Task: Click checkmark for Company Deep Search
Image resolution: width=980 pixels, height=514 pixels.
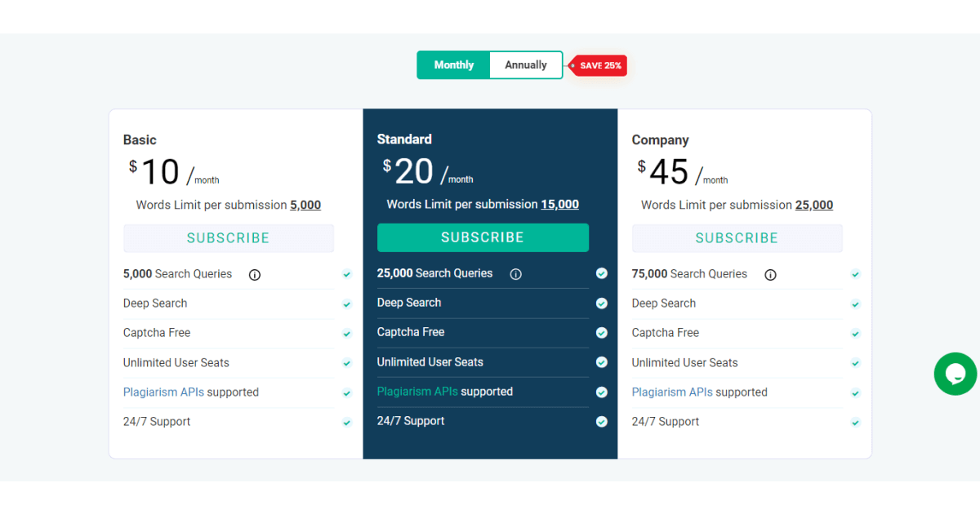Action: tap(855, 304)
